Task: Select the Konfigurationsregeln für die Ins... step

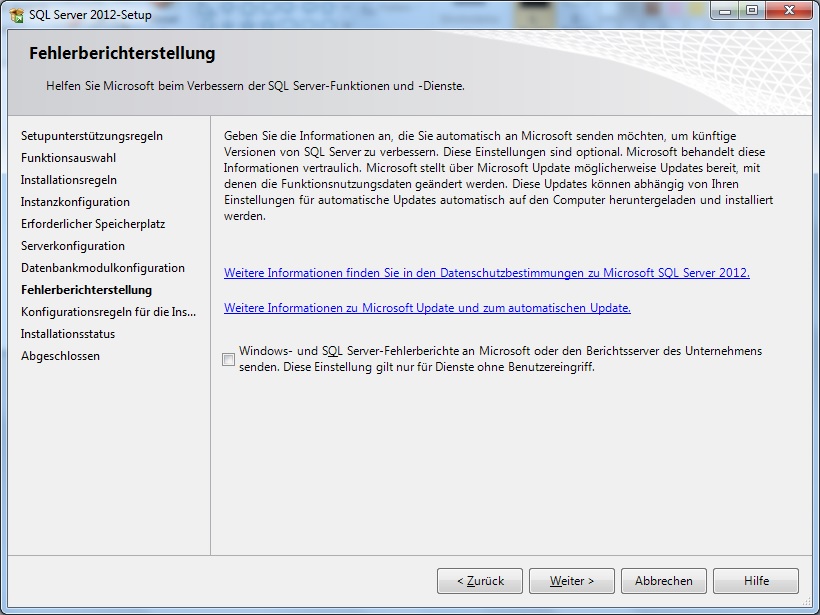Action: pos(108,312)
